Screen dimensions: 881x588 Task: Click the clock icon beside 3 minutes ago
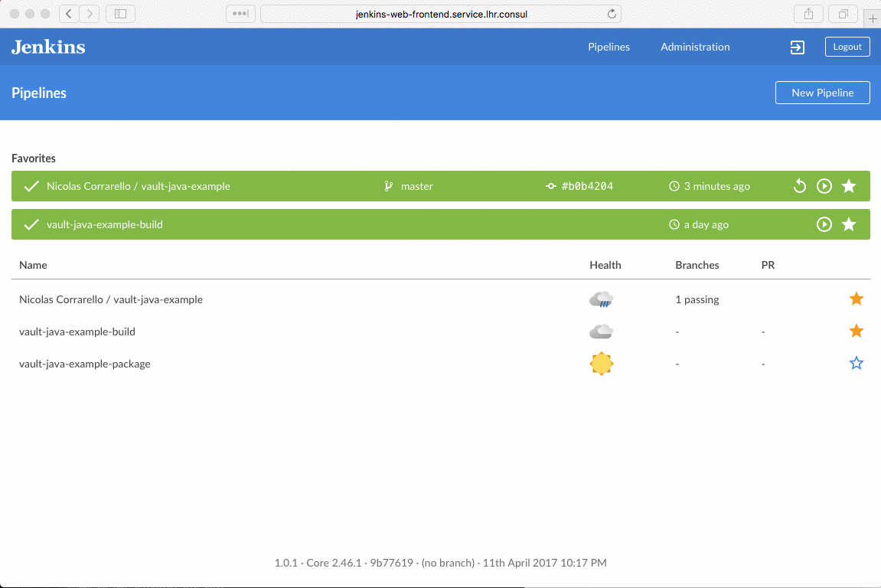click(x=674, y=186)
